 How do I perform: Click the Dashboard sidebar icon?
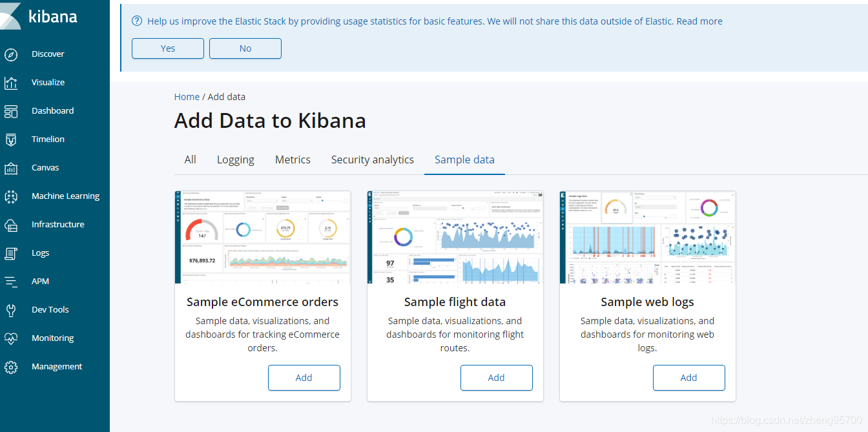click(x=11, y=111)
